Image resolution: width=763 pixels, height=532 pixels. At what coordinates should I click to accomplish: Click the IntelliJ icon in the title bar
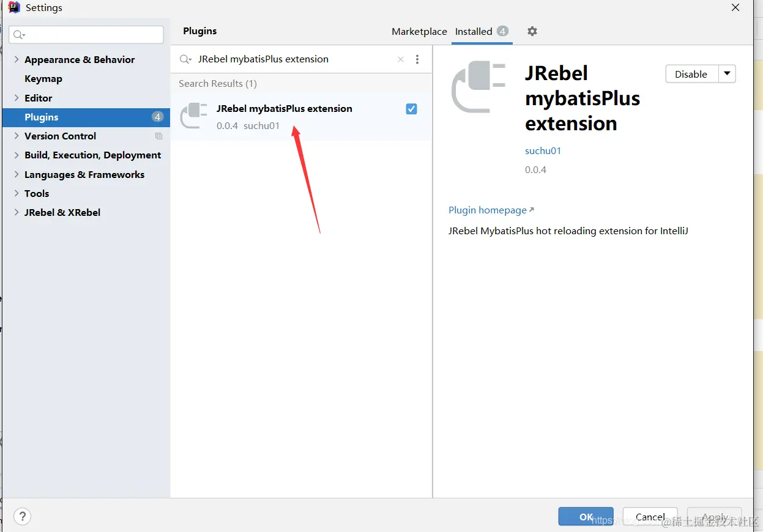[14, 8]
